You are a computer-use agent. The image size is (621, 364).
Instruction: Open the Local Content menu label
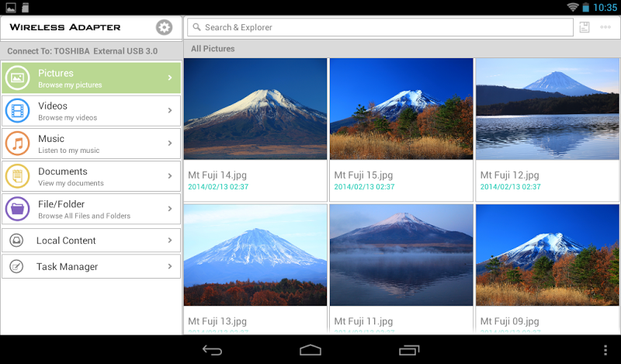coord(66,241)
